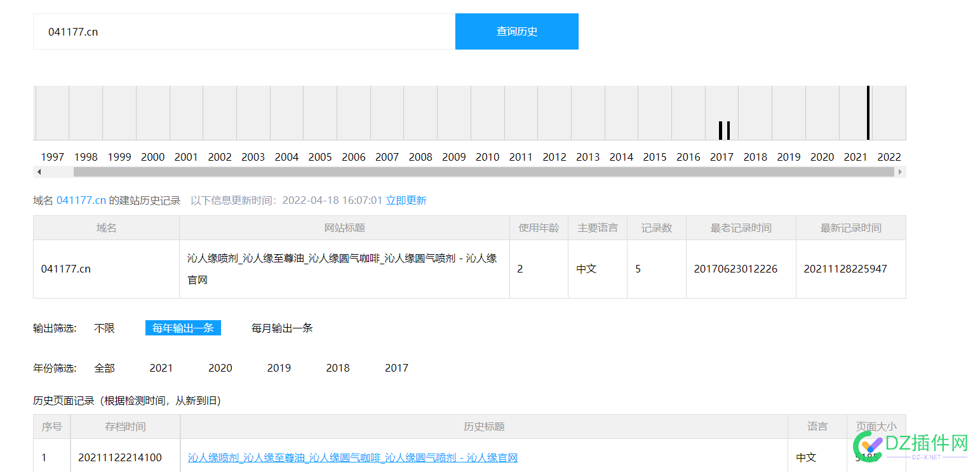This screenshot has width=980, height=472.
Task: Click the 2010 year label on timeline
Action: coord(487,157)
